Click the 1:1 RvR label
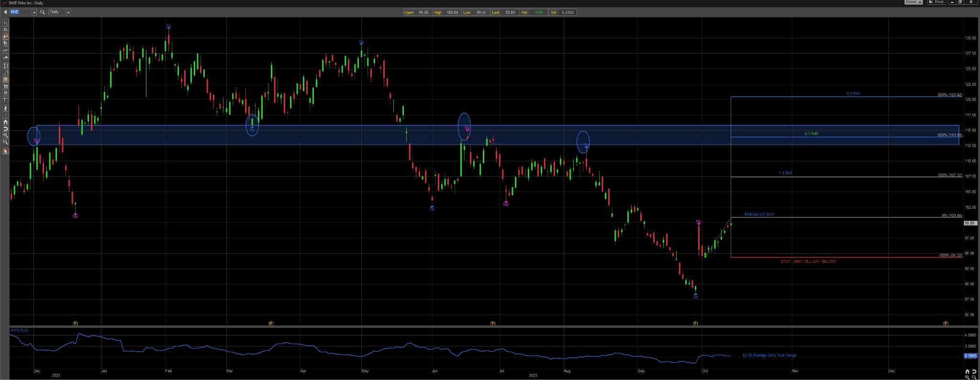This screenshot has height=380, width=980. tap(785, 173)
